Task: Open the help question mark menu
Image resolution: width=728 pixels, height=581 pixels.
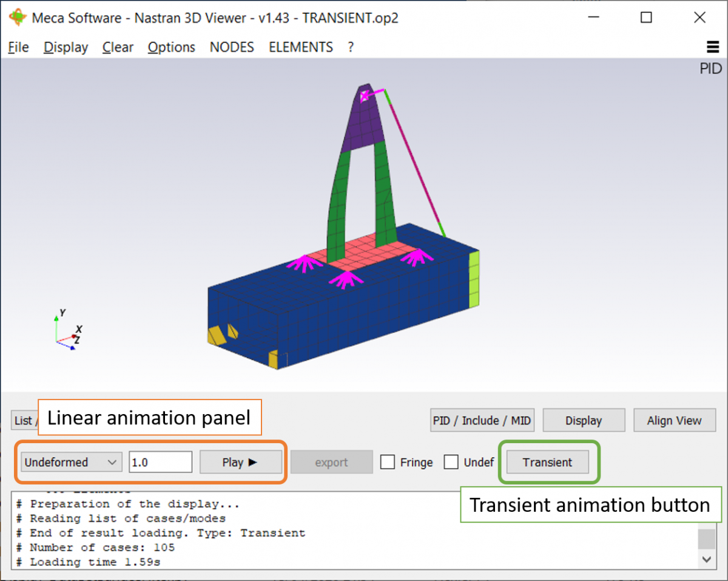Action: pyautogui.click(x=351, y=47)
